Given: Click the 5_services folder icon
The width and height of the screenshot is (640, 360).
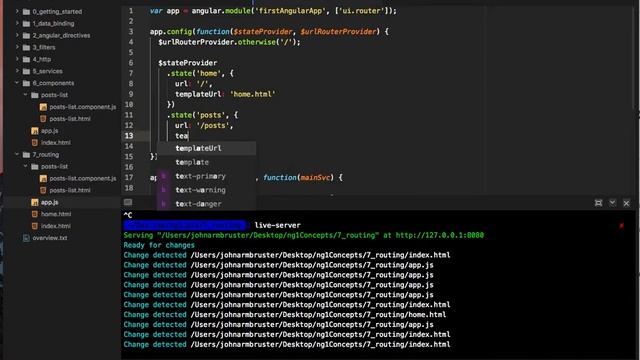Looking at the screenshot, I should tap(27, 71).
